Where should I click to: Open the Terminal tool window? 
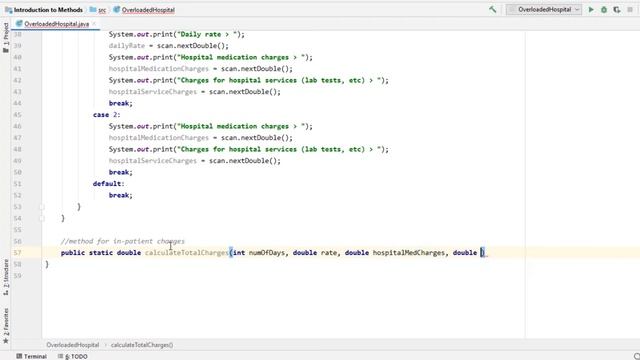click(x=31, y=356)
